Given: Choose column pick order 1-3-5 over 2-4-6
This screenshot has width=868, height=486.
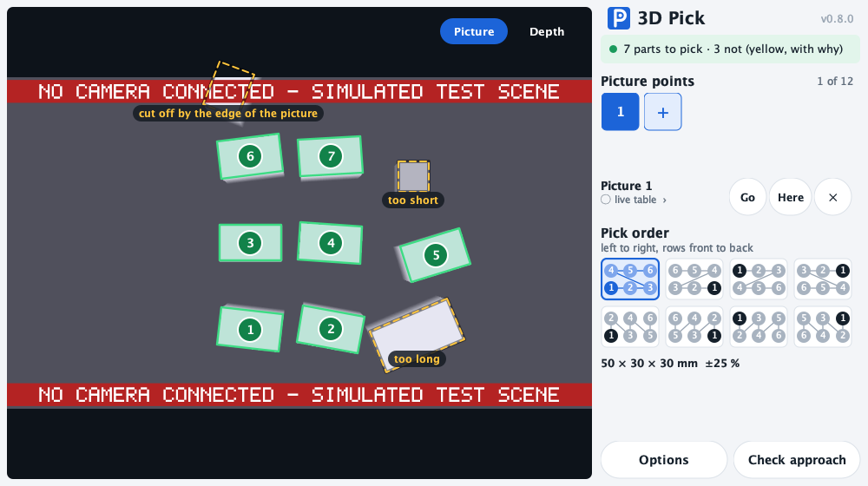Looking at the screenshot, I should (759, 326).
